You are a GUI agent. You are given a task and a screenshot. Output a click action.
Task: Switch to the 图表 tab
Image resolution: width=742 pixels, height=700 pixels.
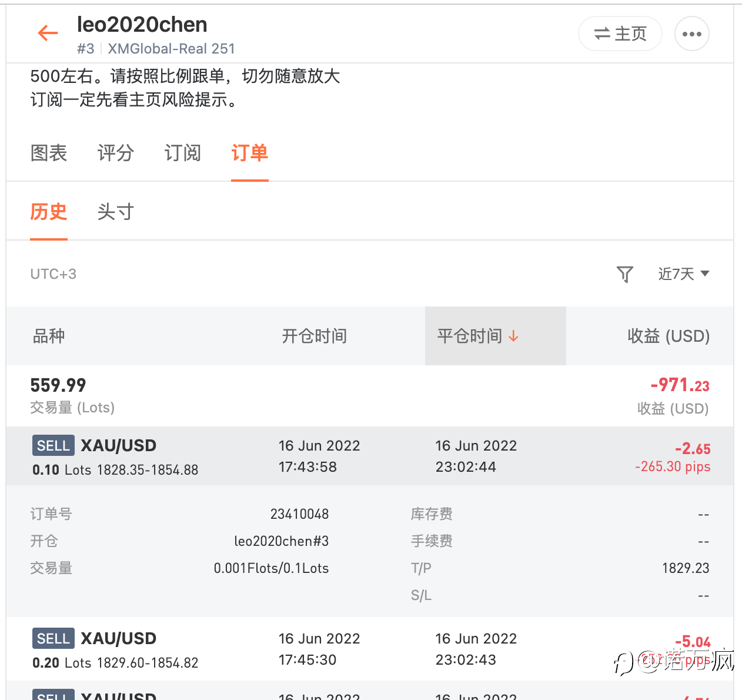tap(49, 153)
